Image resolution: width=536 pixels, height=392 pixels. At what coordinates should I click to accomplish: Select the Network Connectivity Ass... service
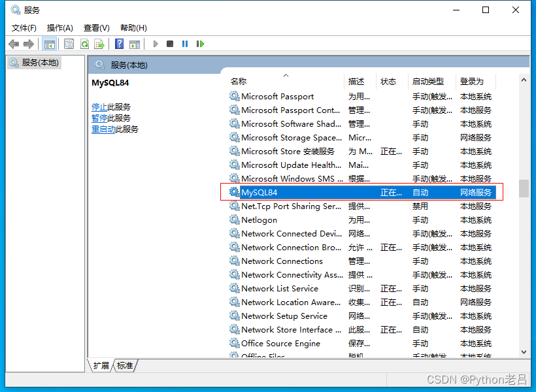[362, 274]
